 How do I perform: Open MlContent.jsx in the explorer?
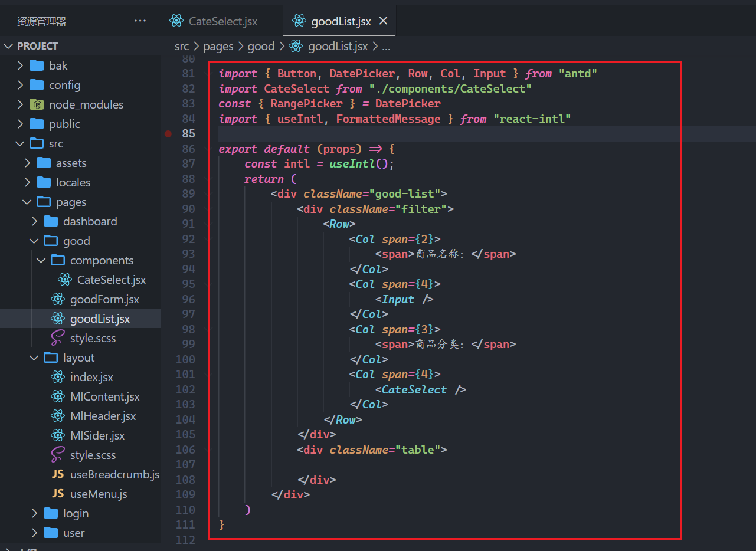click(104, 396)
